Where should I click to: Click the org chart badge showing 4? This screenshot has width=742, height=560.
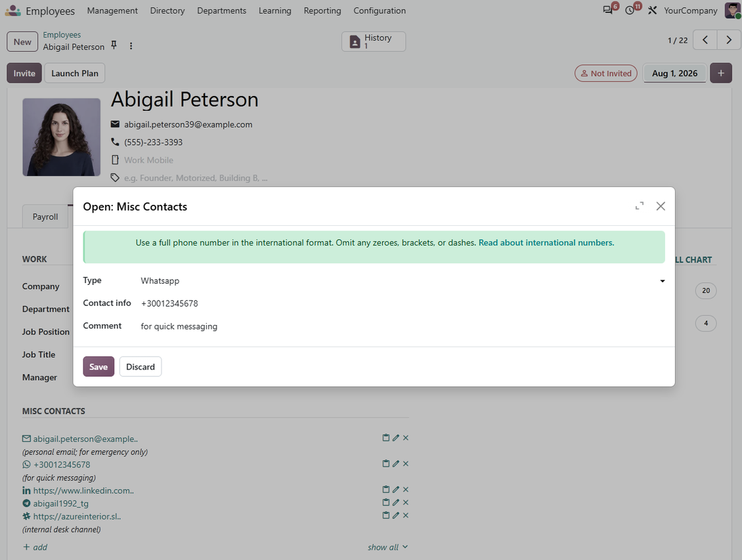point(706,323)
